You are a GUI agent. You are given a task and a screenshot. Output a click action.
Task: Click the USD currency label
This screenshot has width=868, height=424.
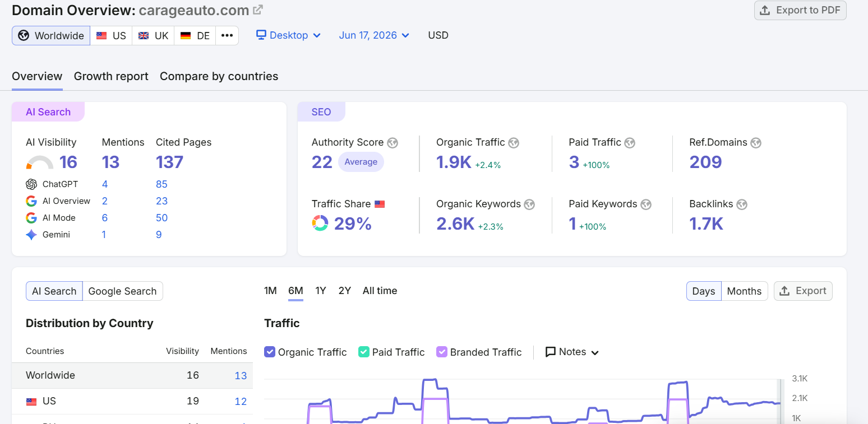point(438,35)
